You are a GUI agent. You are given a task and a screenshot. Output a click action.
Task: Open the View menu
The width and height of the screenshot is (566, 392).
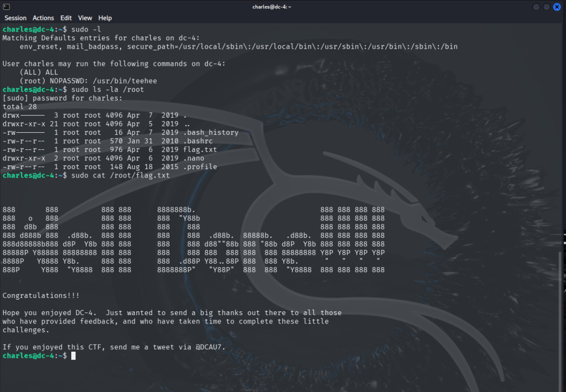pos(85,18)
